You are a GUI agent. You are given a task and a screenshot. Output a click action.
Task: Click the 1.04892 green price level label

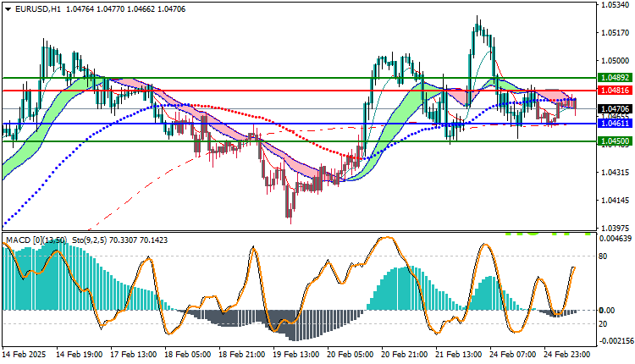point(615,78)
